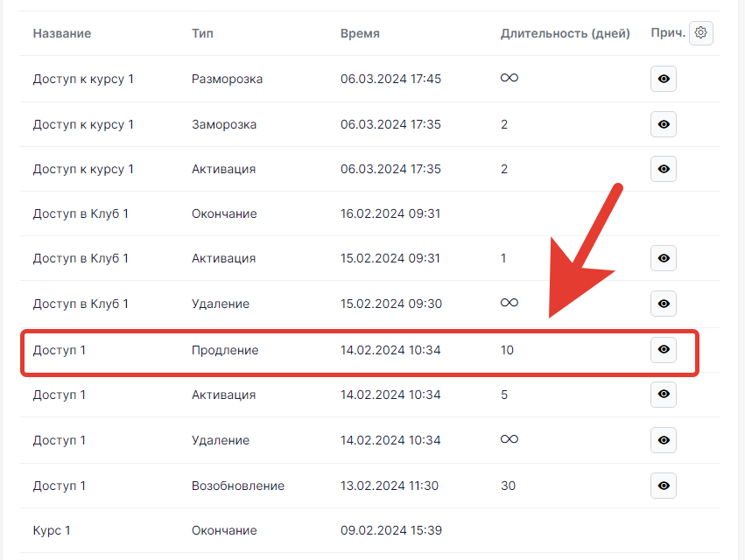Click the duration value 30
This screenshot has height=560, width=745.
508,486
